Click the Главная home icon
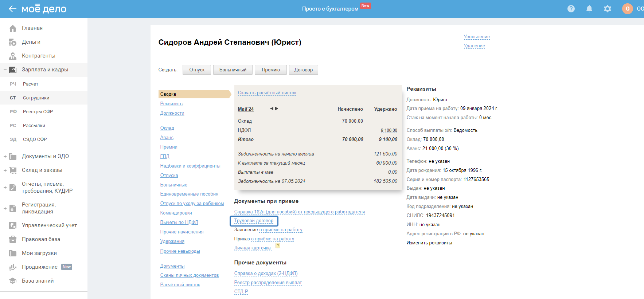 coord(13,28)
